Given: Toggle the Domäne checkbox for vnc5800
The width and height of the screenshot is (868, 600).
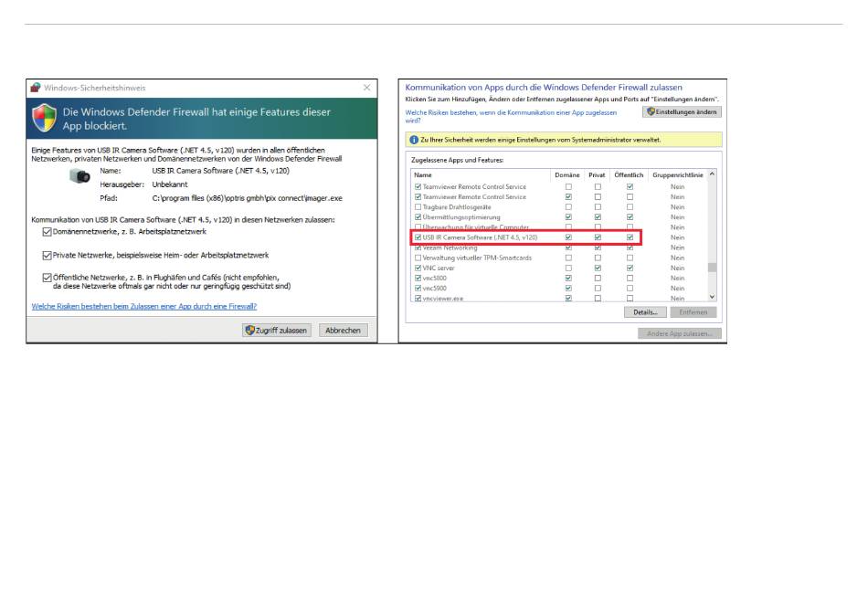Looking at the screenshot, I should pos(568,278).
